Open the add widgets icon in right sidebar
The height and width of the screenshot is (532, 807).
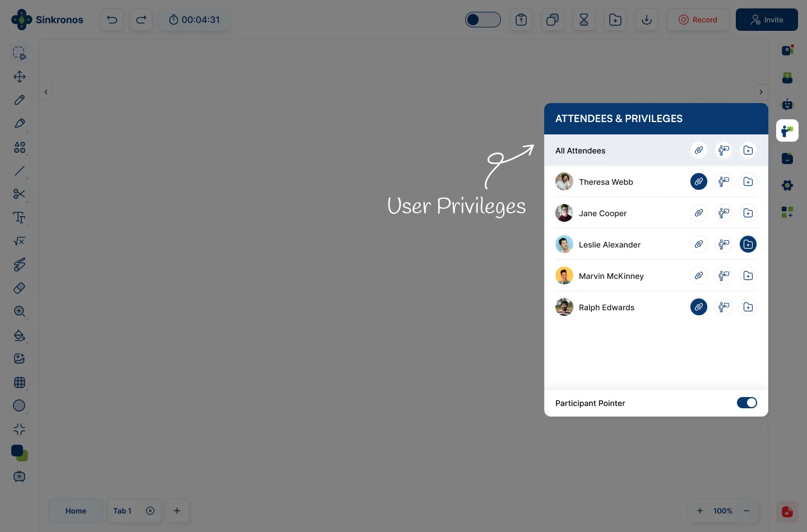pyautogui.click(x=787, y=212)
